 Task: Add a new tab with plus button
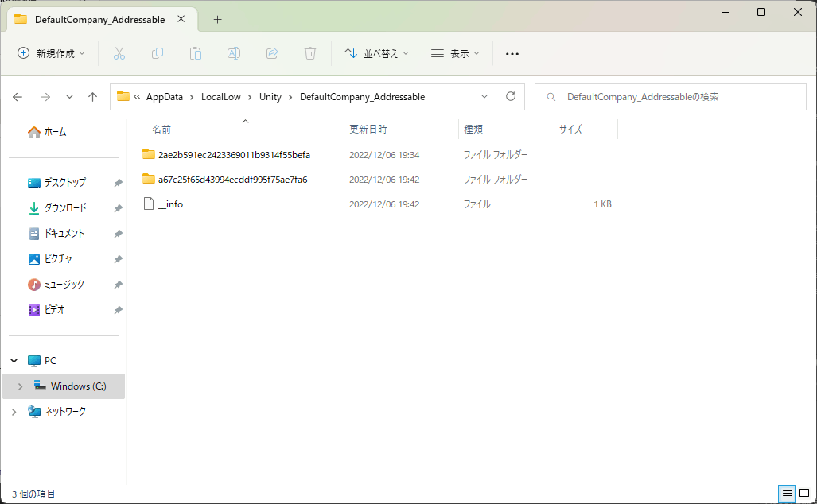(x=218, y=20)
